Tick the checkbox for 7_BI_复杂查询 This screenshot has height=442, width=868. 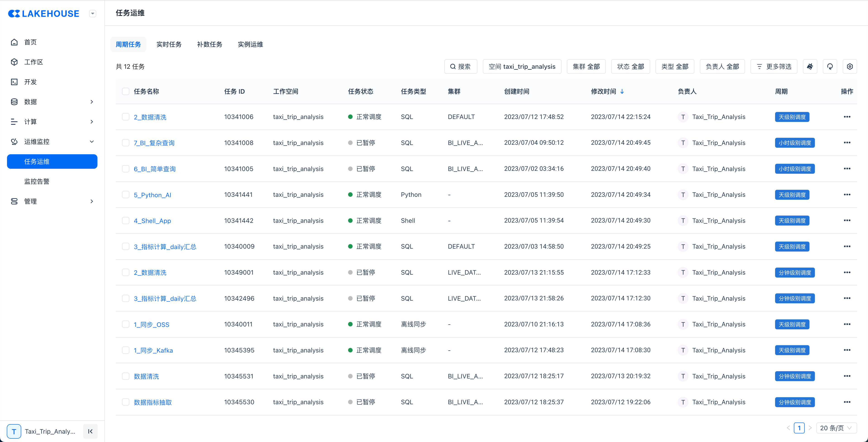point(126,143)
